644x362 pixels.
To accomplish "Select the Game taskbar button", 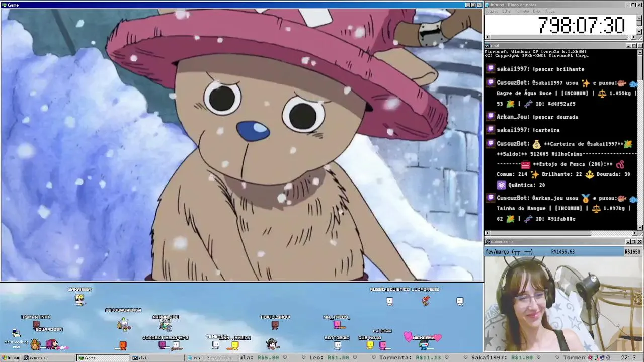I will coord(103,358).
